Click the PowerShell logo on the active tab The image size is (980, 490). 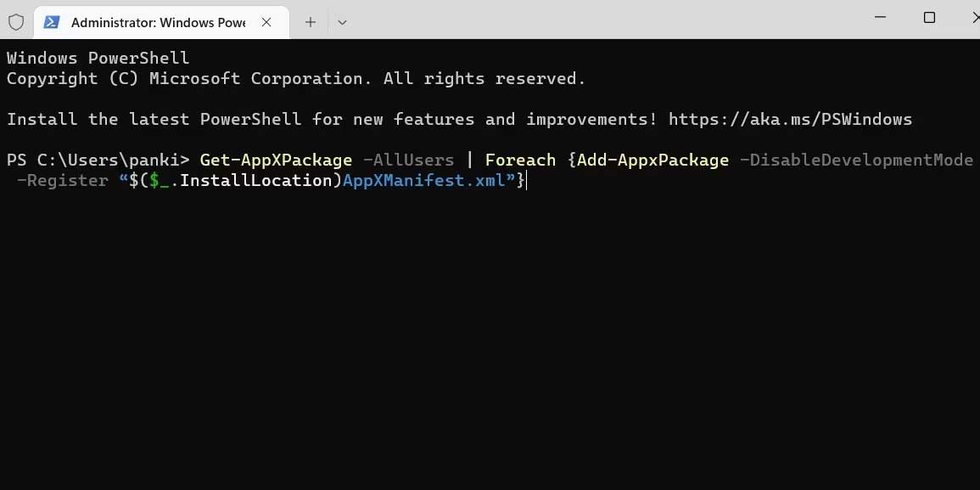coord(53,22)
